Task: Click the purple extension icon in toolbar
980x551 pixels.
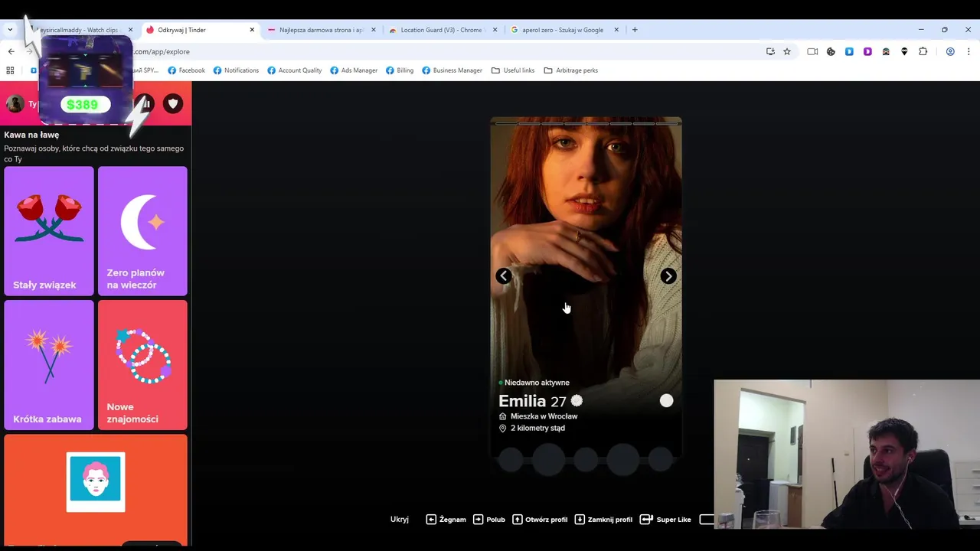Action: (867, 51)
